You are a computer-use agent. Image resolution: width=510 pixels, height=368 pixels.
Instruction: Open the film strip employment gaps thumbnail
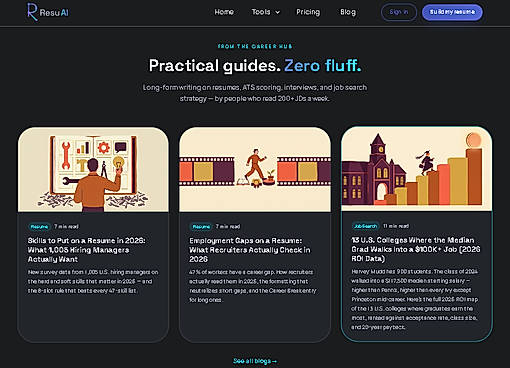255,169
